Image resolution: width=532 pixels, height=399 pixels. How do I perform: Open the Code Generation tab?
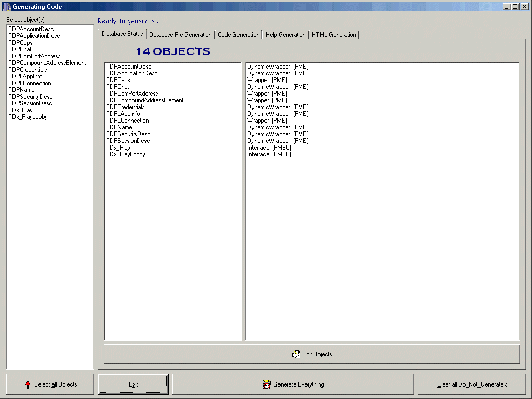238,35
